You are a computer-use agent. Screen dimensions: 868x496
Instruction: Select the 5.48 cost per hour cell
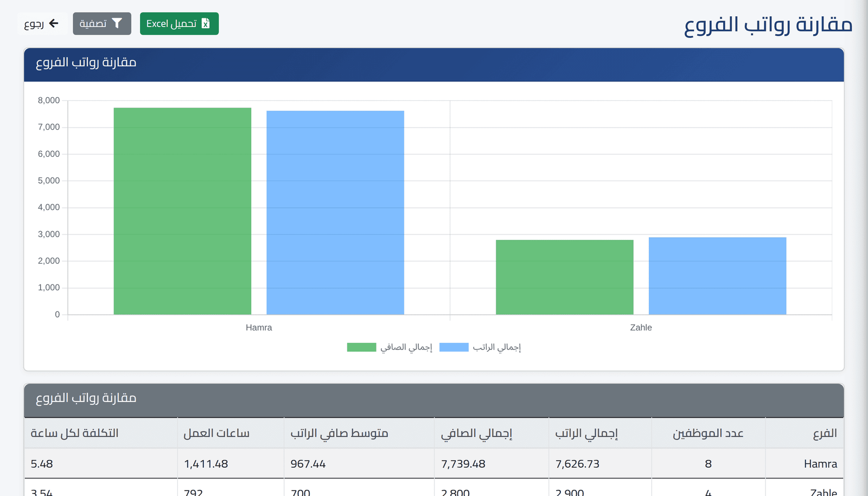101,463
